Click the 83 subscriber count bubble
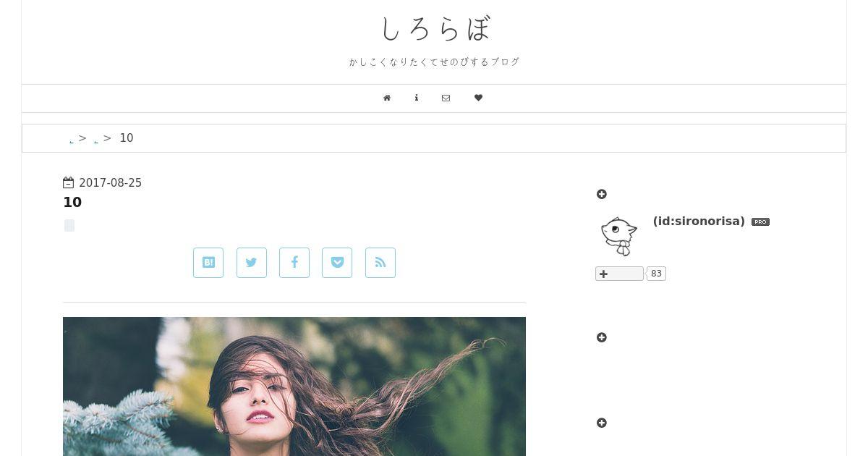This screenshot has width=868, height=456. point(656,274)
